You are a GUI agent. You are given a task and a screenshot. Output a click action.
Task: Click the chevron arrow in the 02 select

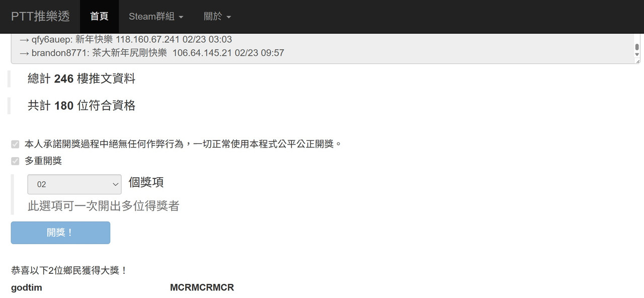115,184
